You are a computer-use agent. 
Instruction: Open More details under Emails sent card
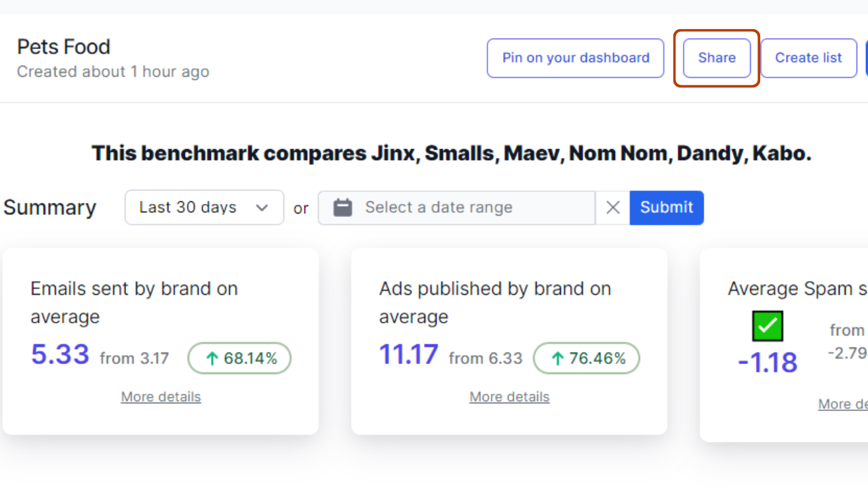coord(161,397)
